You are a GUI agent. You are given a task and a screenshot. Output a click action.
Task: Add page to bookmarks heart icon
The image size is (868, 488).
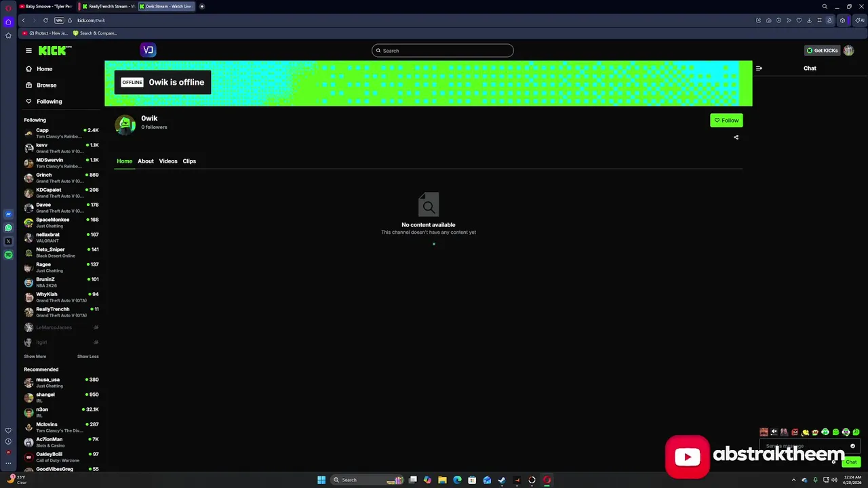(x=799, y=20)
